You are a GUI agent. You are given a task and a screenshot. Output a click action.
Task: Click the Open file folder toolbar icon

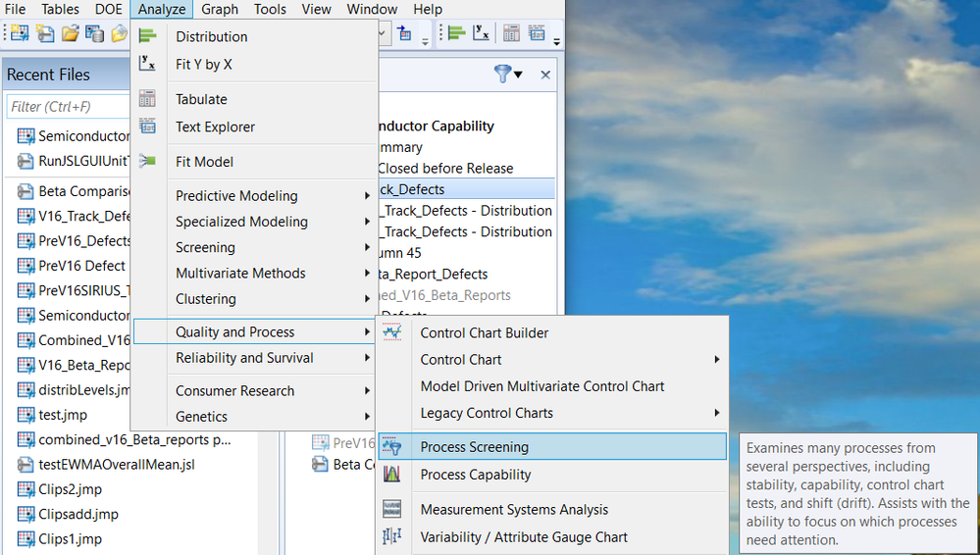point(70,33)
